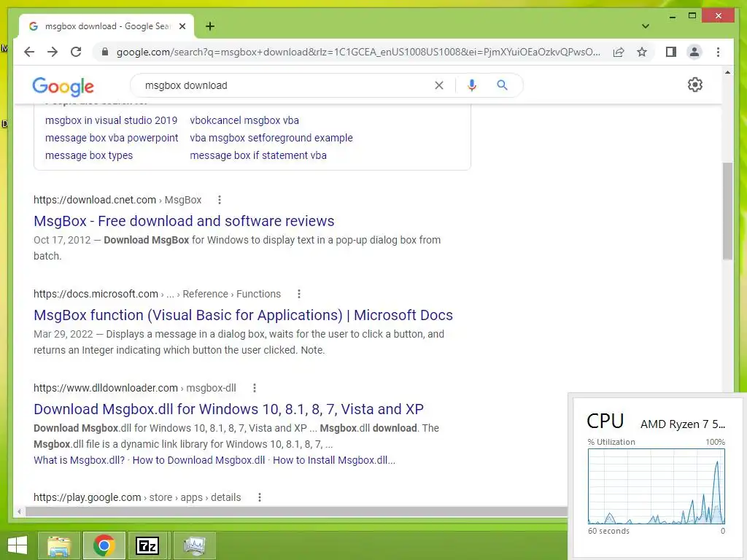Viewport: 747px width, 560px height.
Task: Click the AMD Ryzen 7 processor name
Action: tap(682, 424)
